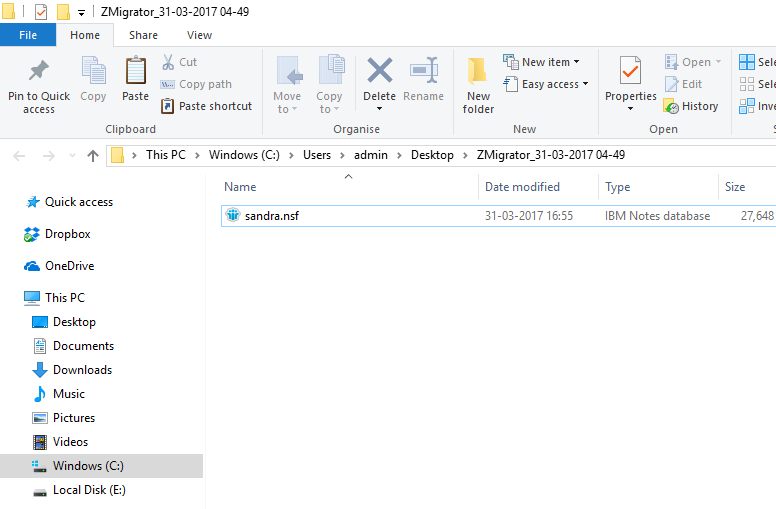Click the Copy ribbon button
The image size is (776, 509).
(93, 79)
